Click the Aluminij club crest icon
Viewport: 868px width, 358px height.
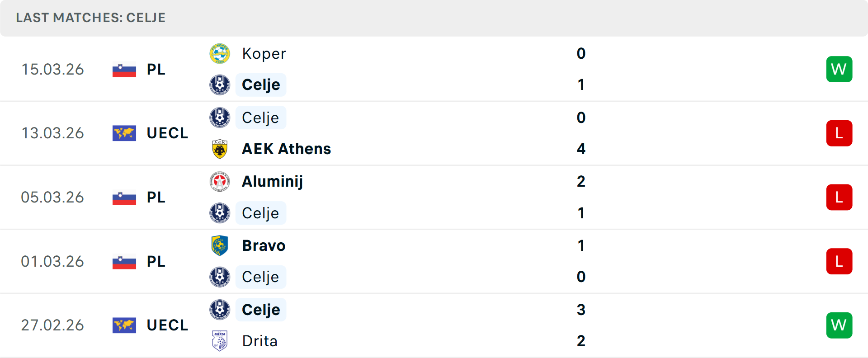220,182
